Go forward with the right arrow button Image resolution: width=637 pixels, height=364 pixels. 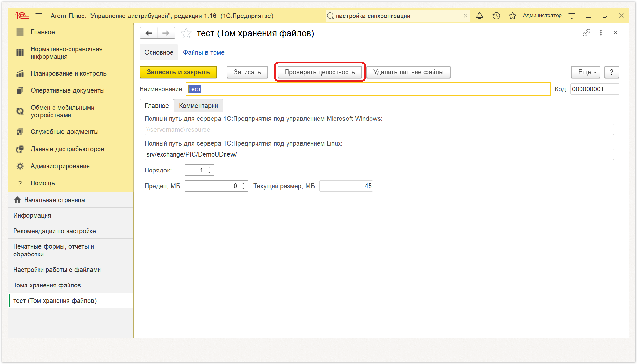point(166,33)
